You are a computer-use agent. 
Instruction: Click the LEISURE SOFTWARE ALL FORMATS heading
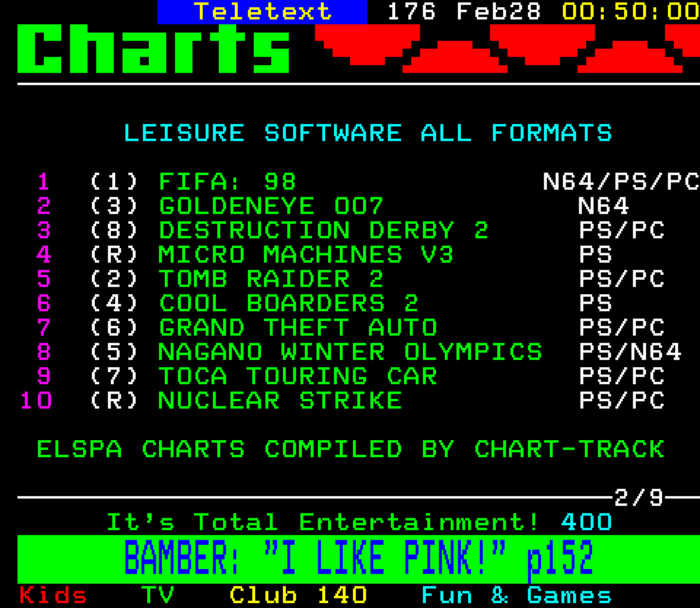tap(368, 133)
